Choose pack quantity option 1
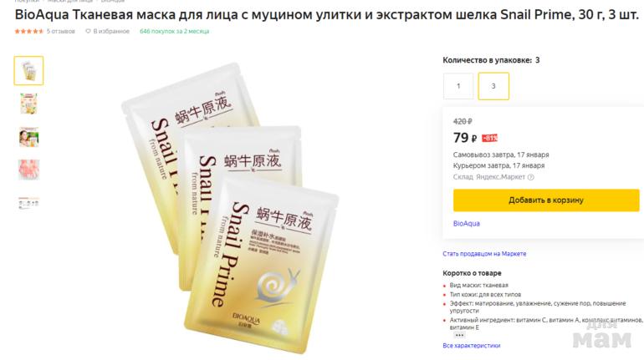The height and width of the screenshot is (360, 644). pyautogui.click(x=458, y=86)
